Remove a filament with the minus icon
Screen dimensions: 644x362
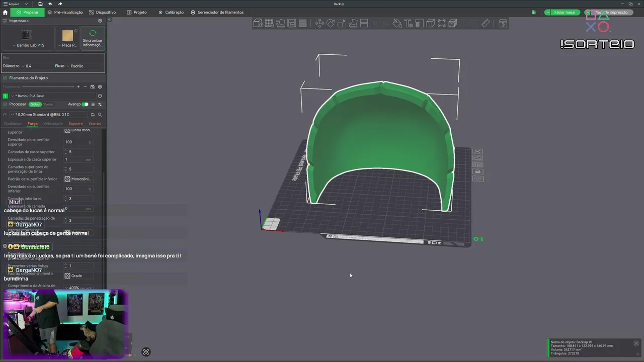85,87
